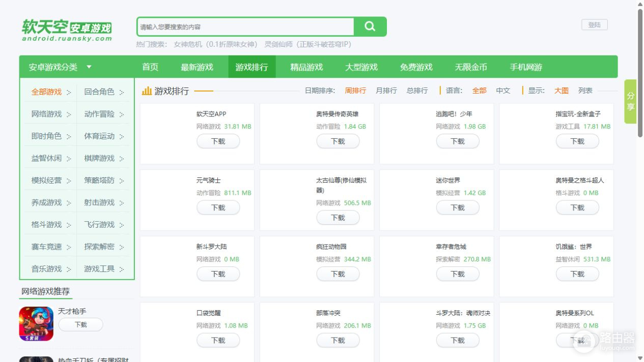Open the 动作冒险 category in sidebar

99,114
